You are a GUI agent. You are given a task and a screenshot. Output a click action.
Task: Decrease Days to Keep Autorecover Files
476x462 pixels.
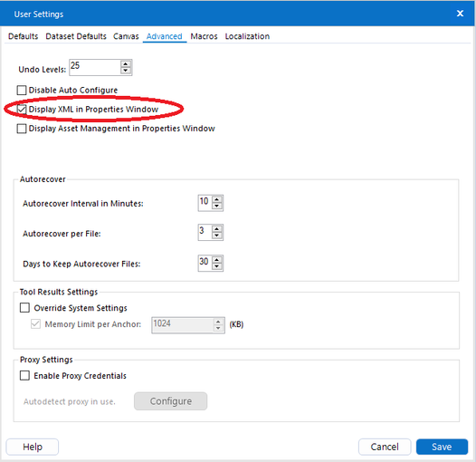[217, 266]
